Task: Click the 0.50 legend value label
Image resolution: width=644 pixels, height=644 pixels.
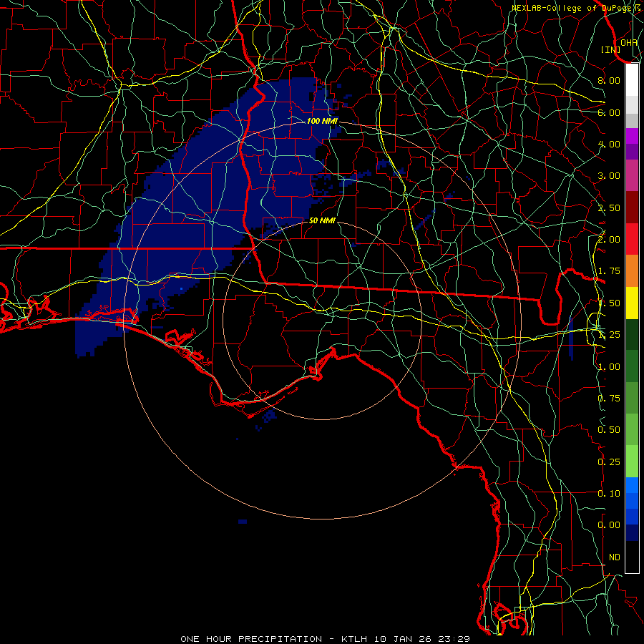Action: pos(609,430)
